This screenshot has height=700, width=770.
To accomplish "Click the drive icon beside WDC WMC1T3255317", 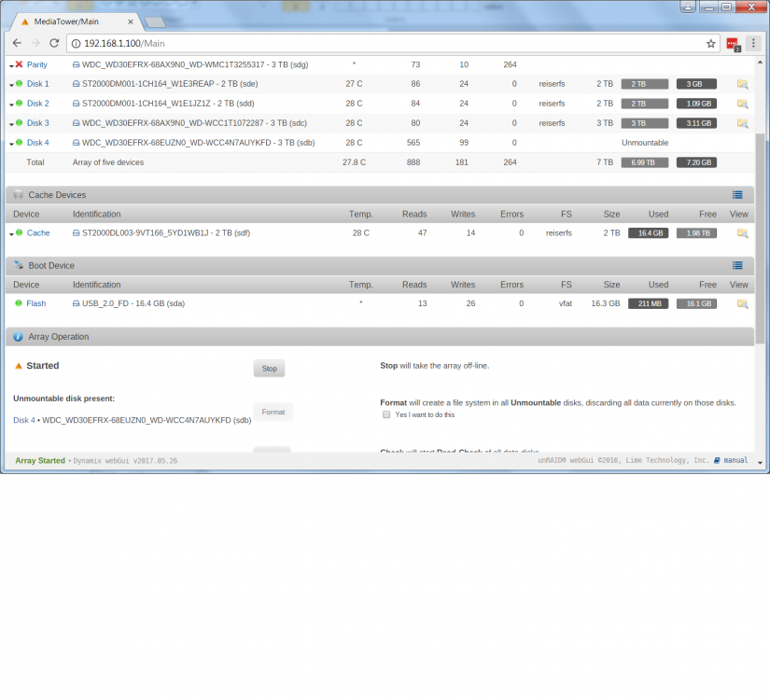I will click(x=77, y=64).
